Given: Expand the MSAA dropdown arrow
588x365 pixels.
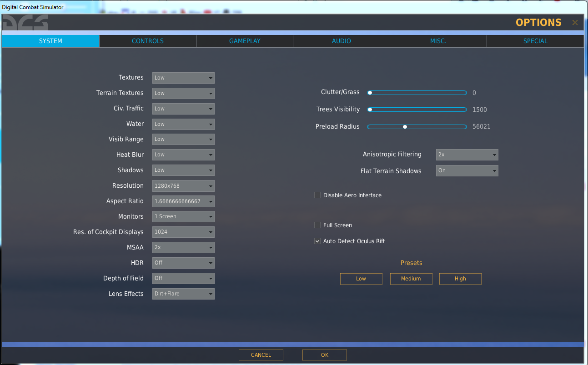Looking at the screenshot, I should 211,248.
